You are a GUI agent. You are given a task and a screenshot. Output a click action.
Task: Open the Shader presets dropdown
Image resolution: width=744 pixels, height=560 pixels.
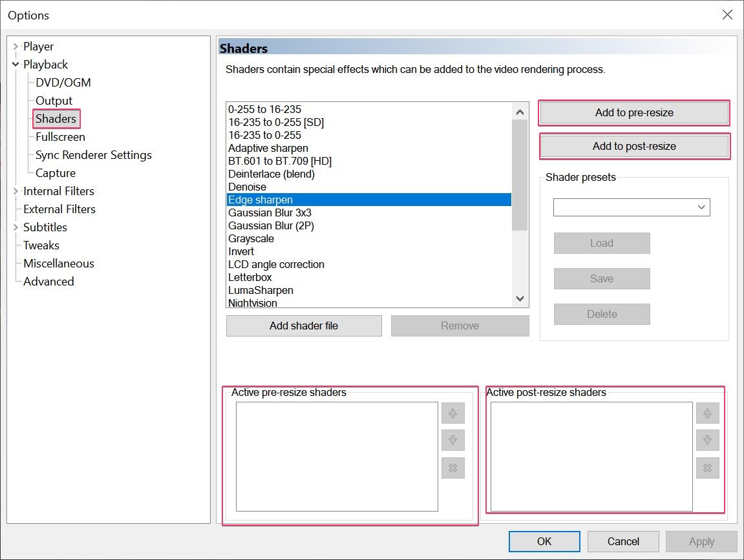pyautogui.click(x=701, y=207)
